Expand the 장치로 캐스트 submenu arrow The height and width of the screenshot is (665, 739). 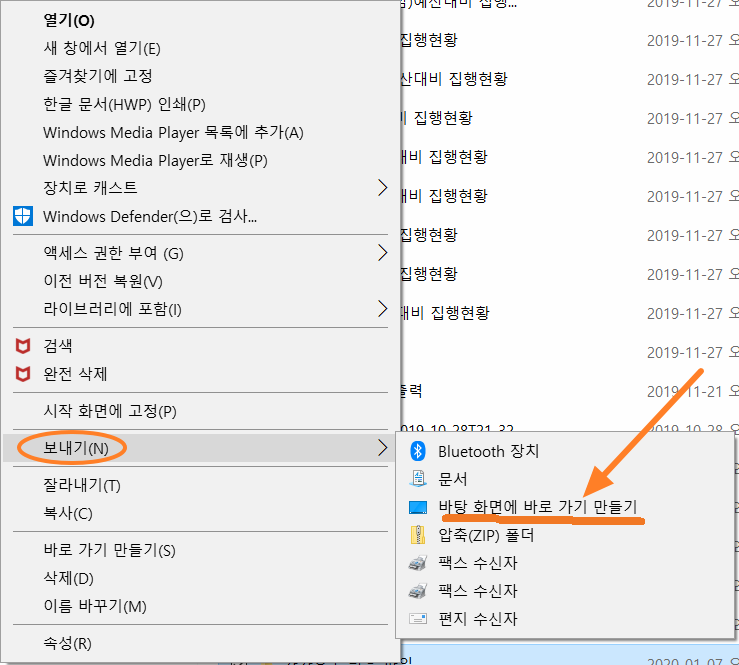383,188
